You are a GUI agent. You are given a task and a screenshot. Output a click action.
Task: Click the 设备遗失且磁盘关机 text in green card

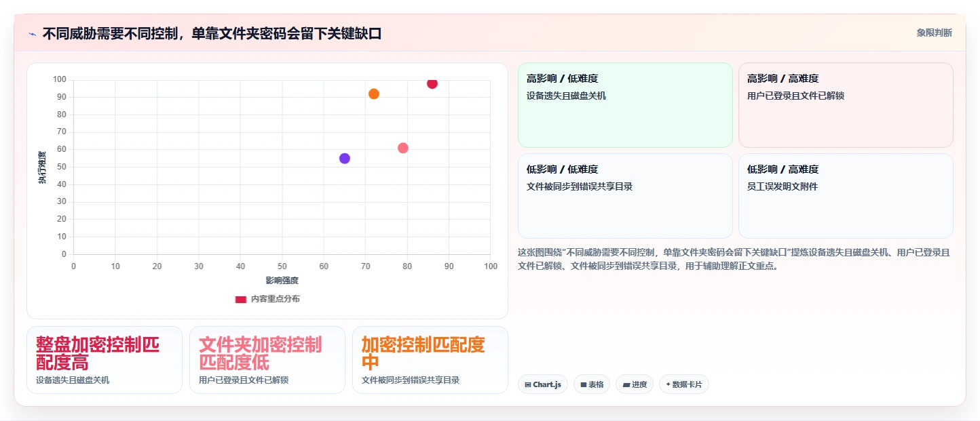coord(566,96)
